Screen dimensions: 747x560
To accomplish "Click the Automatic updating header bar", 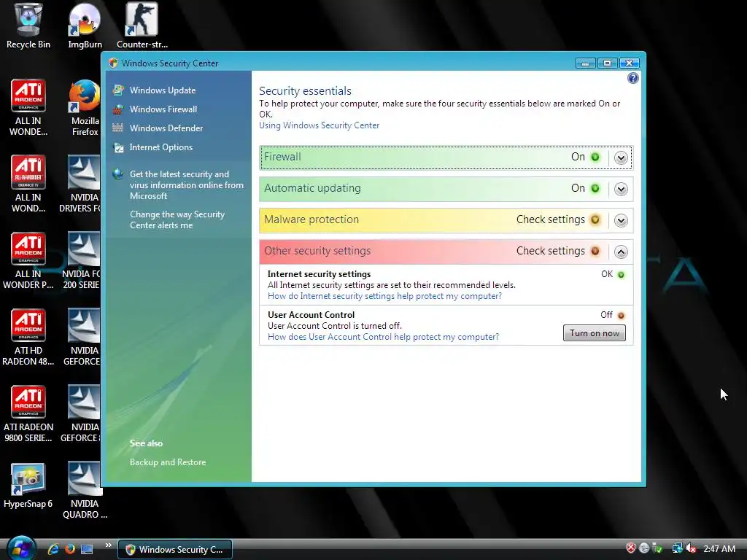I will click(x=446, y=189).
